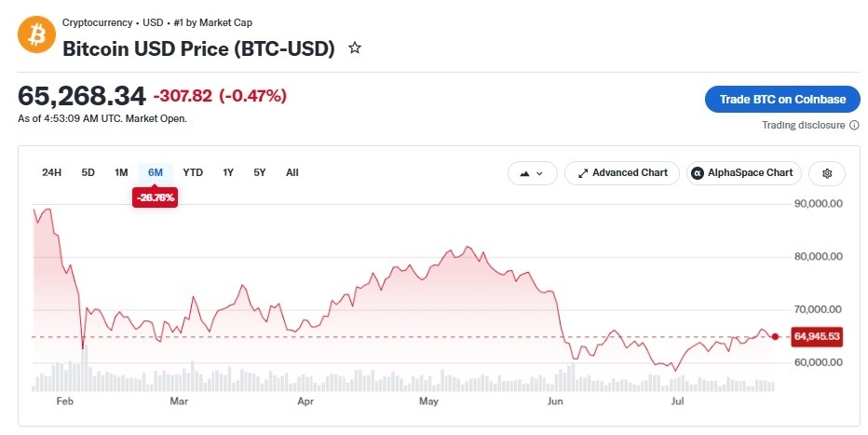Viewport: 868px width, 435px height.
Task: Select the All time range
Action: (x=292, y=172)
